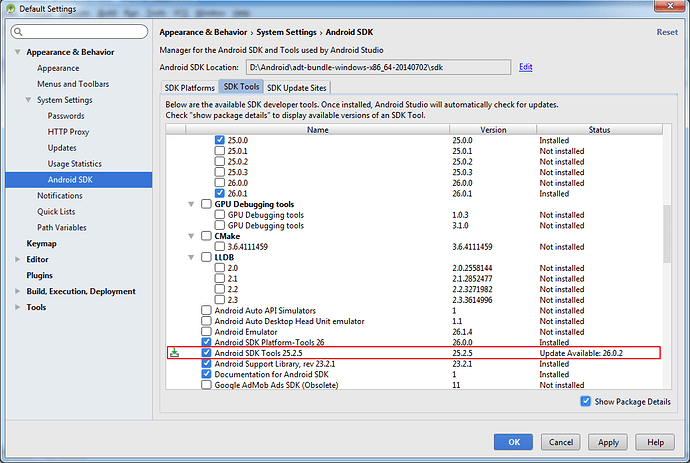
Task: Switch to the SDK Platforms tab
Action: [x=190, y=88]
